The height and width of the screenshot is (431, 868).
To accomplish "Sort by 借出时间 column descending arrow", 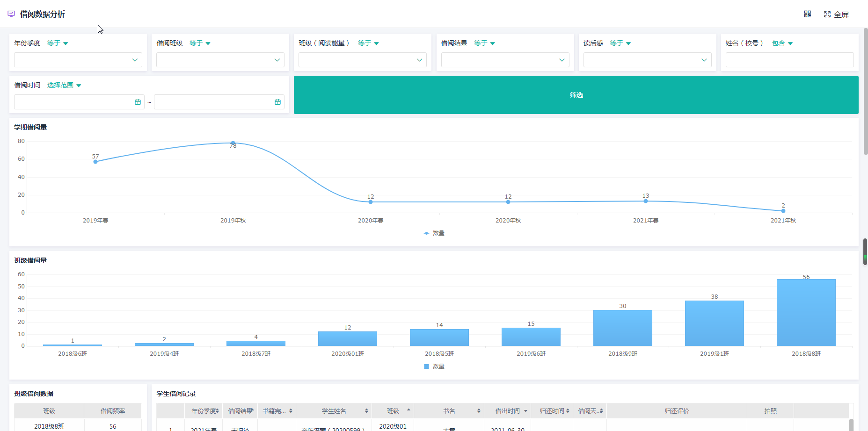I will (525, 411).
